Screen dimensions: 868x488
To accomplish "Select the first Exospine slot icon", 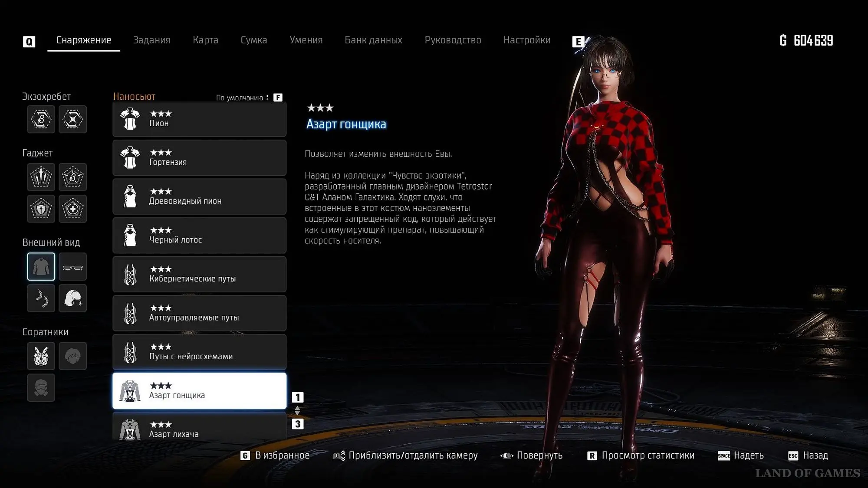I will point(41,119).
